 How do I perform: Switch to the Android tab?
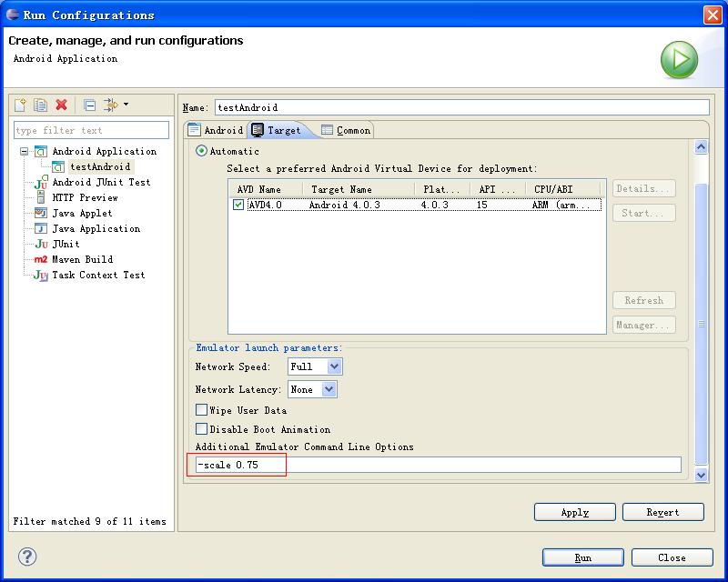pyautogui.click(x=216, y=130)
